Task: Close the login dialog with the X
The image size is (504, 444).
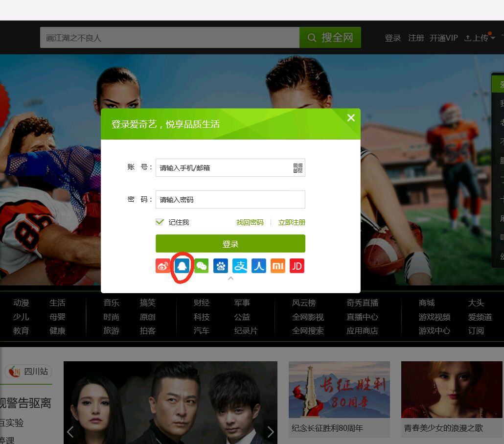Action: [x=351, y=117]
